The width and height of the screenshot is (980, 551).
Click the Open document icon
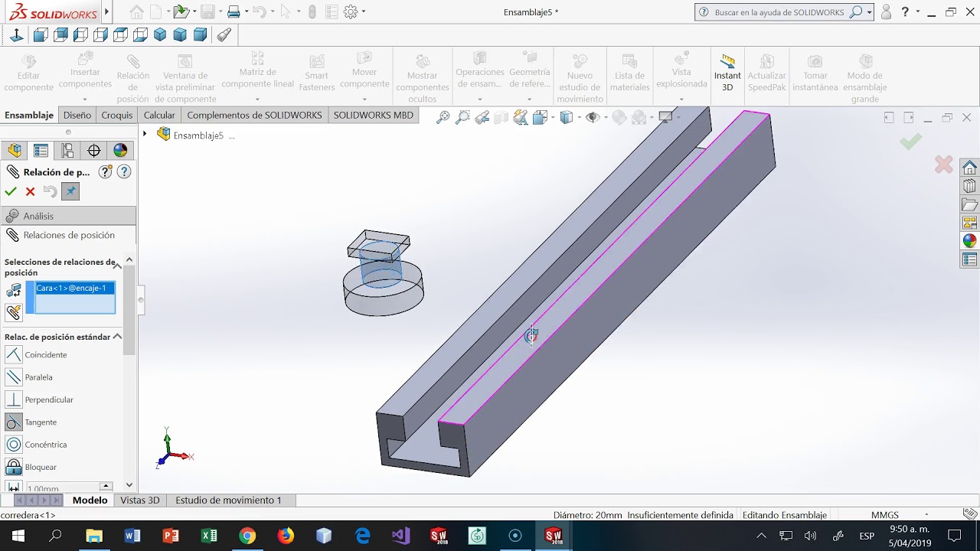(x=180, y=11)
